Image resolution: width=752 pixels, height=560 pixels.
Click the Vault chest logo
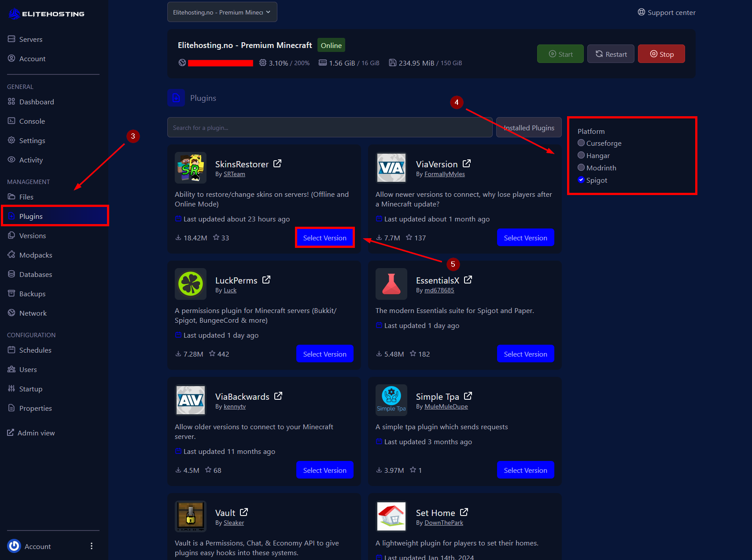coord(191,516)
